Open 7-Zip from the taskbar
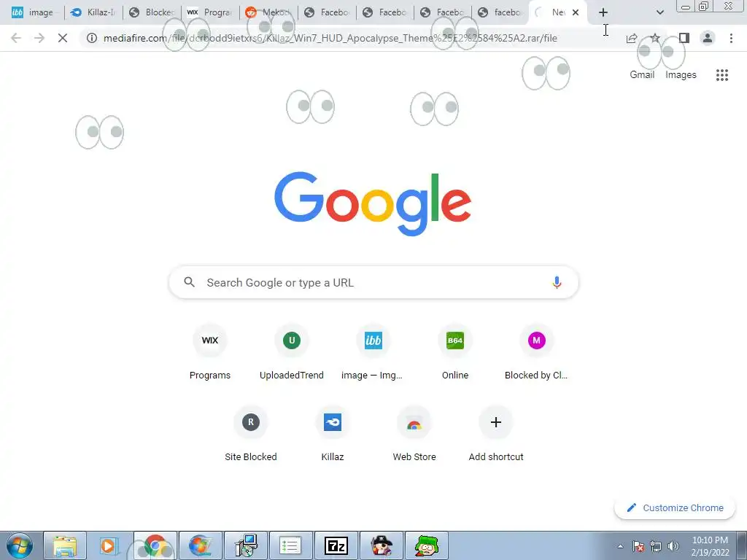This screenshot has width=747, height=560. coord(336,545)
